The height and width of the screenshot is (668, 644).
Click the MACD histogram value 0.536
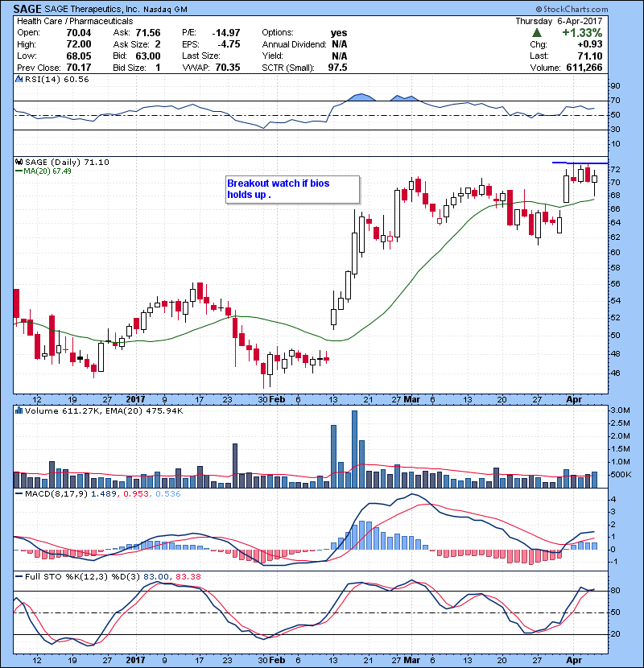coord(168,494)
